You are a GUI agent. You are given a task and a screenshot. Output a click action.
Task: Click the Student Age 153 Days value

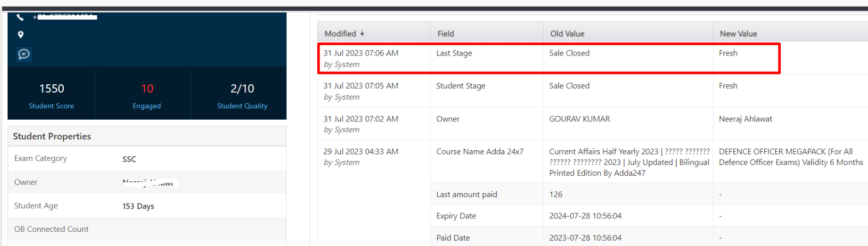(x=138, y=206)
